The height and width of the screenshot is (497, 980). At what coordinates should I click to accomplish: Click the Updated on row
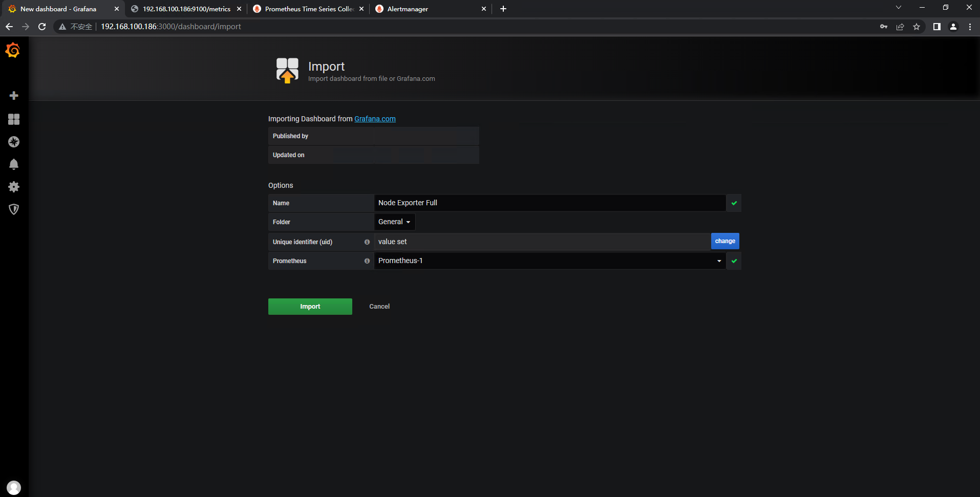[374, 155]
